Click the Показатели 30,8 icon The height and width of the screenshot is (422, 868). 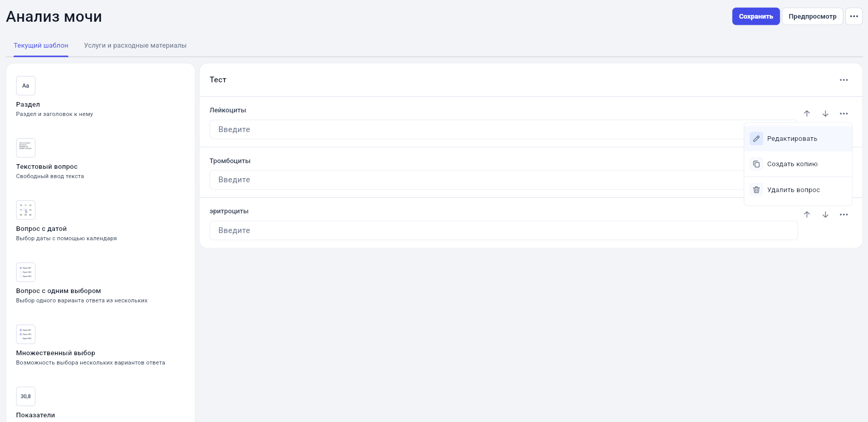[x=25, y=396]
